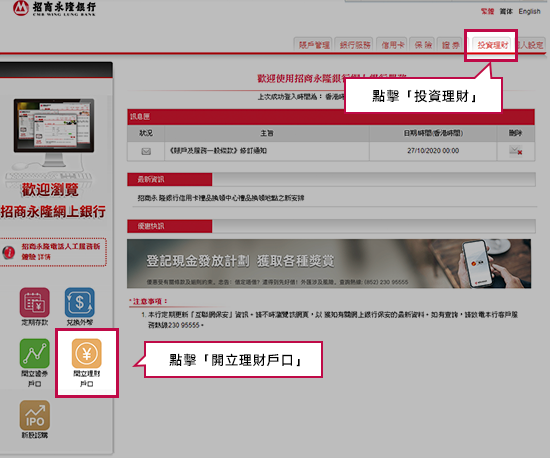
Task: Open 保險 tab
Action: (x=423, y=45)
